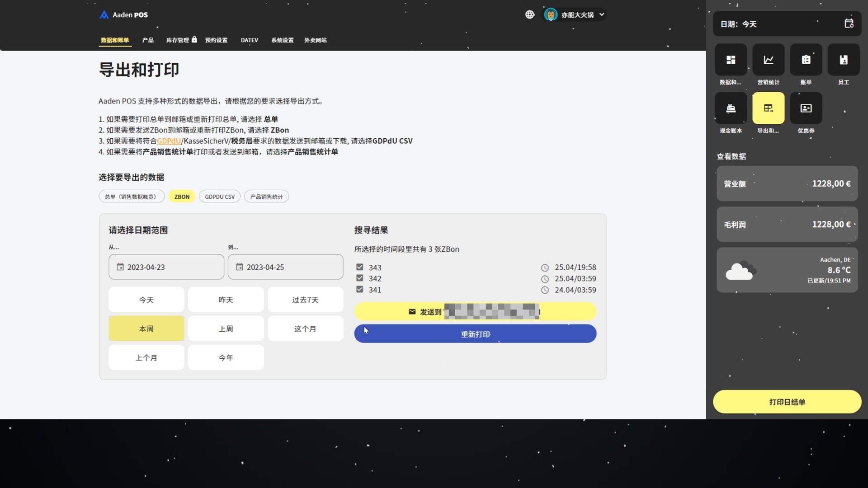The height and width of the screenshot is (488, 868).
Task: Select the GDPDU CSV export tab
Action: tap(220, 197)
